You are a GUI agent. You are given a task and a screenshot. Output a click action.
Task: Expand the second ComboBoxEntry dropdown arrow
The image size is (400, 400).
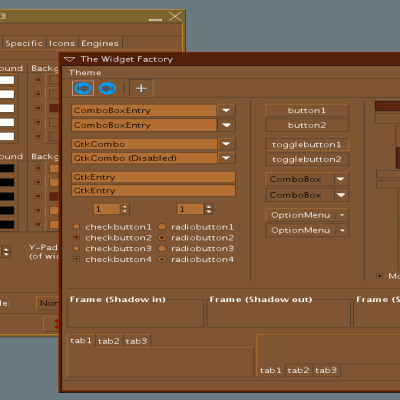click(x=226, y=125)
